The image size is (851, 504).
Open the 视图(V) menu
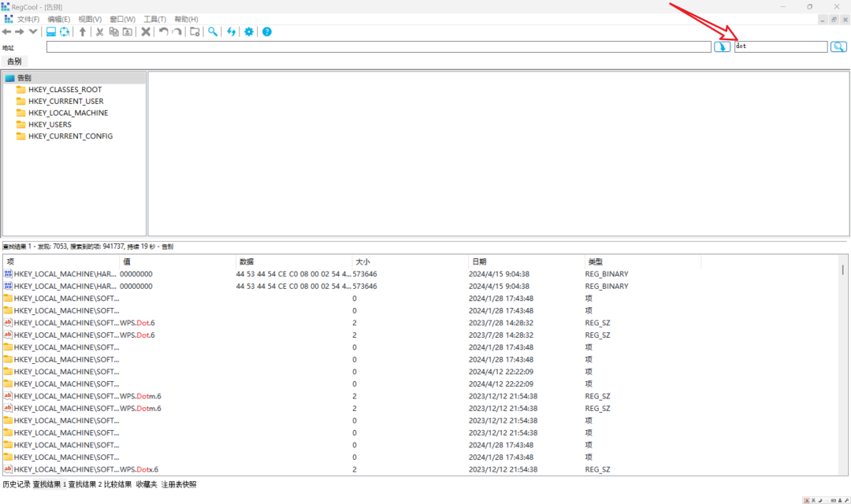click(90, 19)
